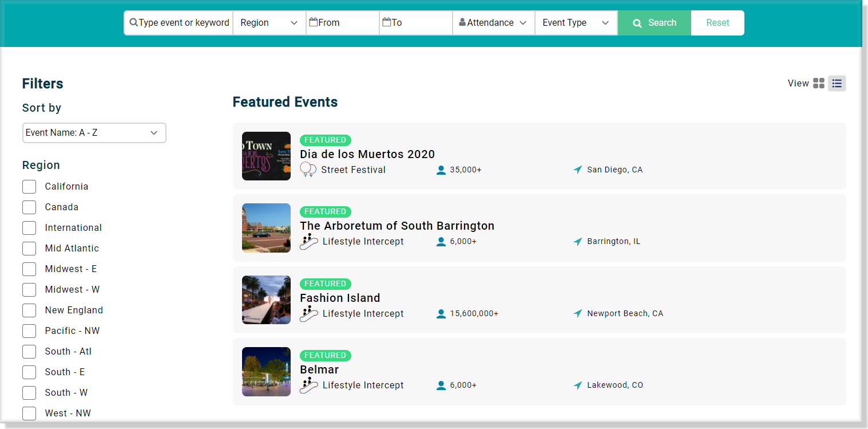The width and height of the screenshot is (868, 429).
Task: Switch to grid view icon
Action: point(819,84)
